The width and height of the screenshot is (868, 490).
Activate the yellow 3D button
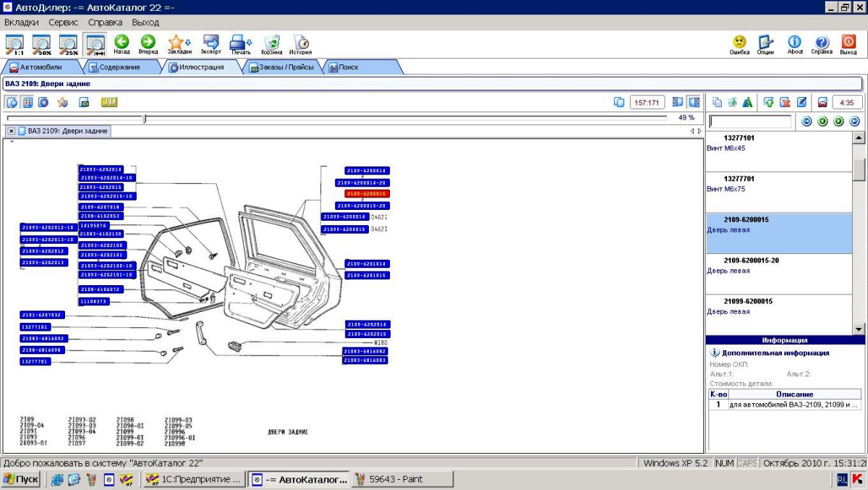109,102
